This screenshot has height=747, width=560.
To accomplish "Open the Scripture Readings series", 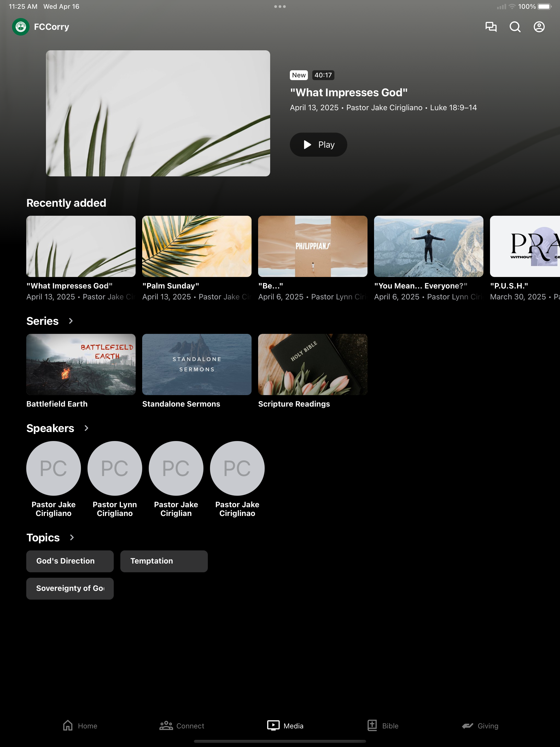I will click(x=313, y=364).
